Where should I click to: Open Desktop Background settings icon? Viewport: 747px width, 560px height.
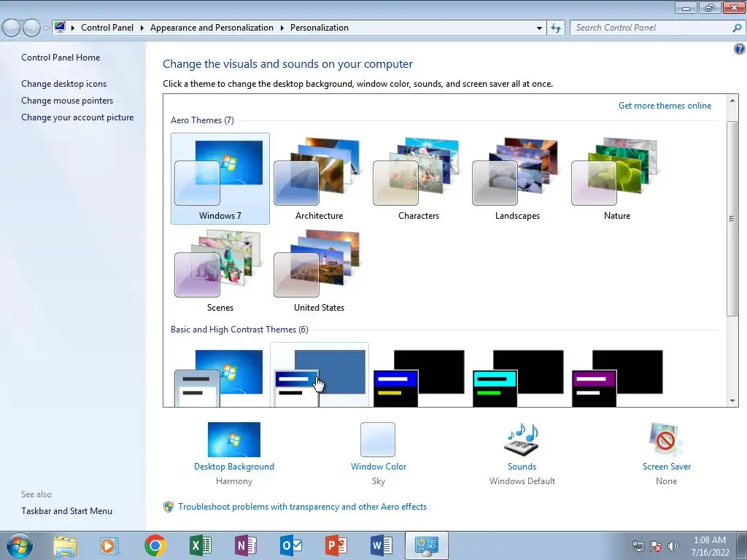(234, 440)
